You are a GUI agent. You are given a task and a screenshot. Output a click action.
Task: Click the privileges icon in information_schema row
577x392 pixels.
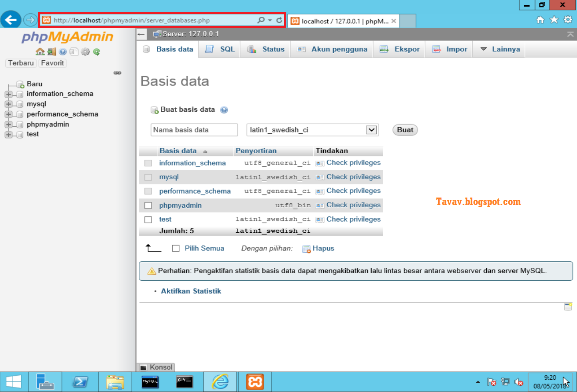coord(320,163)
